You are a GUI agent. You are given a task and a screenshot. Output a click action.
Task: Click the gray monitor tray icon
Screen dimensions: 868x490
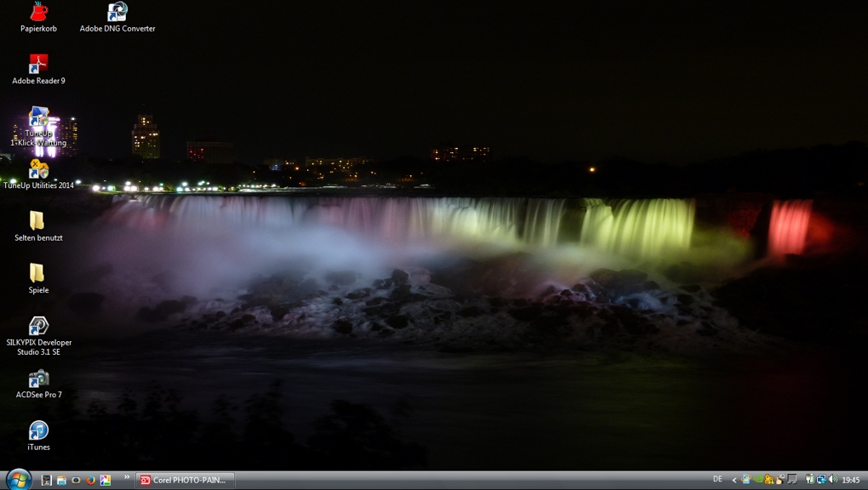click(792, 480)
